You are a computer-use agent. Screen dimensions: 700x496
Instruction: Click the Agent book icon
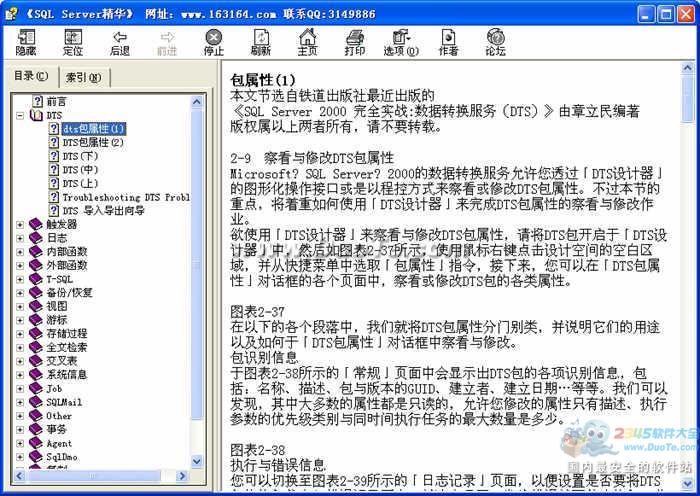36,443
